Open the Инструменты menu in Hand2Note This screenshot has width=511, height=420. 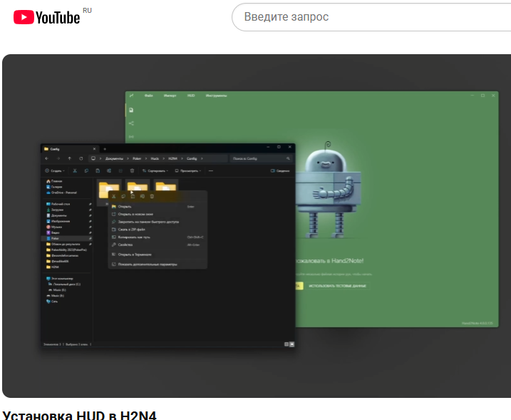[x=217, y=96]
